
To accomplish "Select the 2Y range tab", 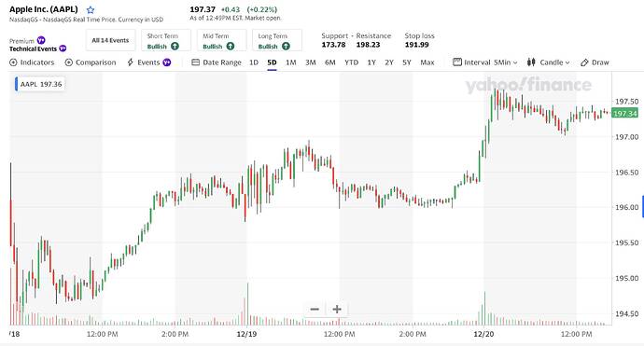I will coord(389,62).
